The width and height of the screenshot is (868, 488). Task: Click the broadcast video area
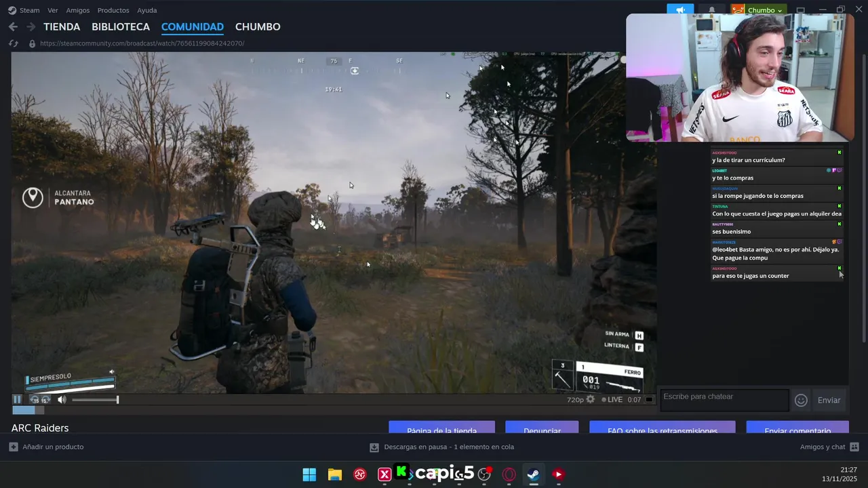(x=334, y=222)
